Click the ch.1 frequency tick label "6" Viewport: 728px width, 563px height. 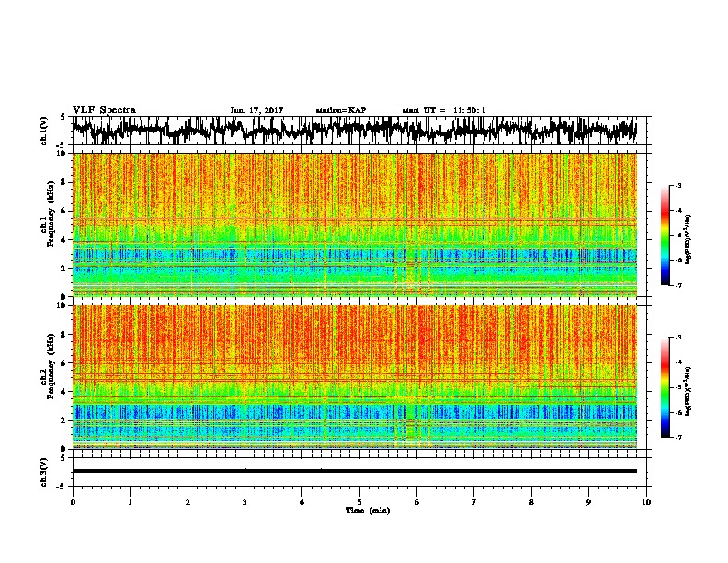click(65, 211)
